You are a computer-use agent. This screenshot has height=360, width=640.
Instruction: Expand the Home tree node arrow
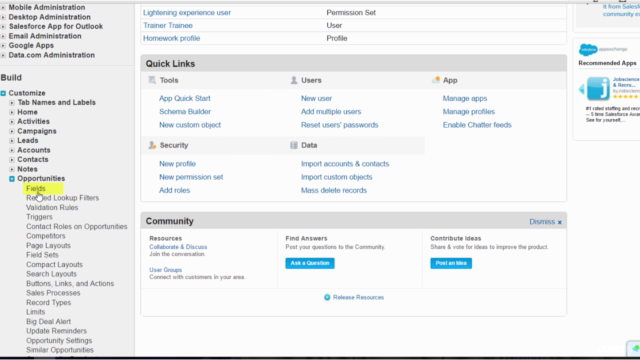12,112
